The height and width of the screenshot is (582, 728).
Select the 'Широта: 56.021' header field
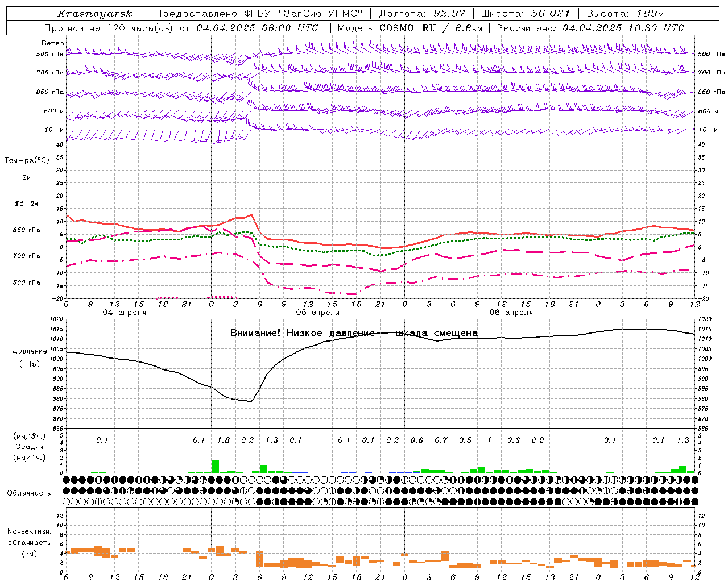point(525,14)
